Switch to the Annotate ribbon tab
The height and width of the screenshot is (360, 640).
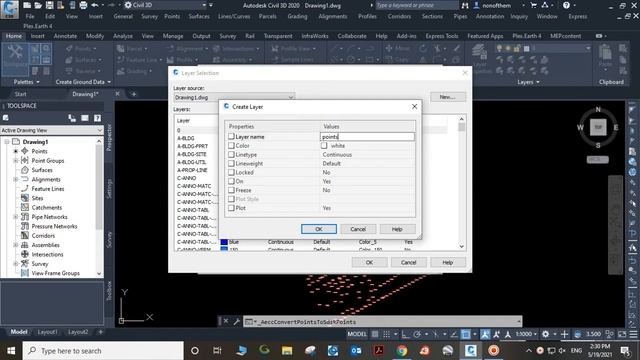pos(65,36)
